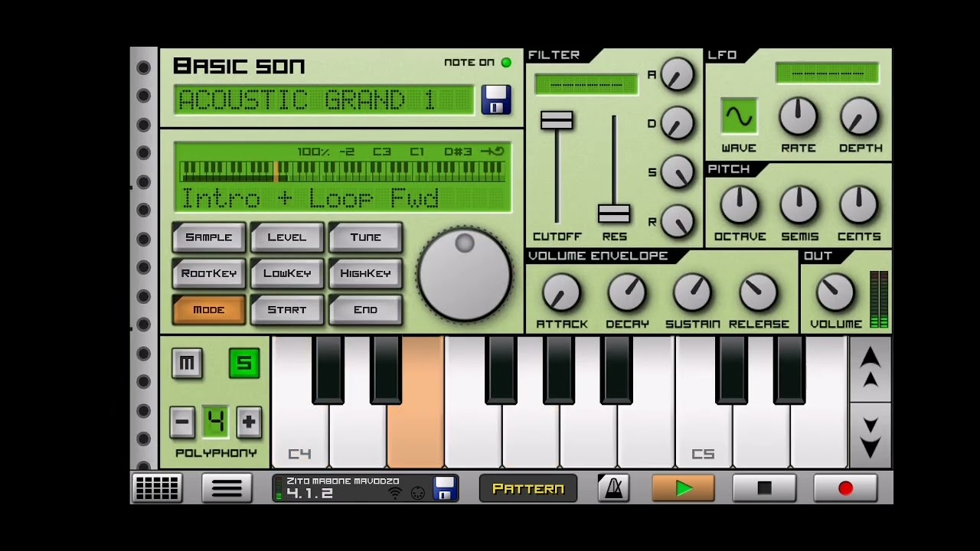Save the song via bottom disk icon

(x=445, y=488)
